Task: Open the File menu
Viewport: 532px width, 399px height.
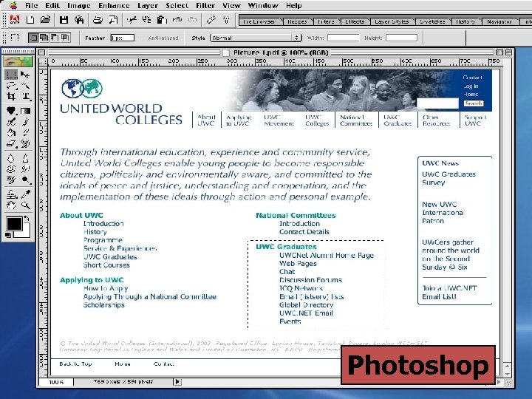Action: (32, 5)
